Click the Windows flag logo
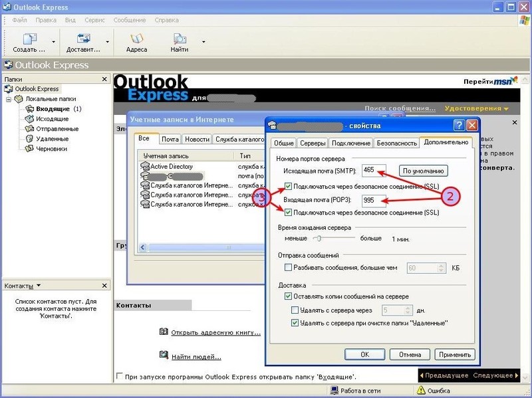 [525, 20]
